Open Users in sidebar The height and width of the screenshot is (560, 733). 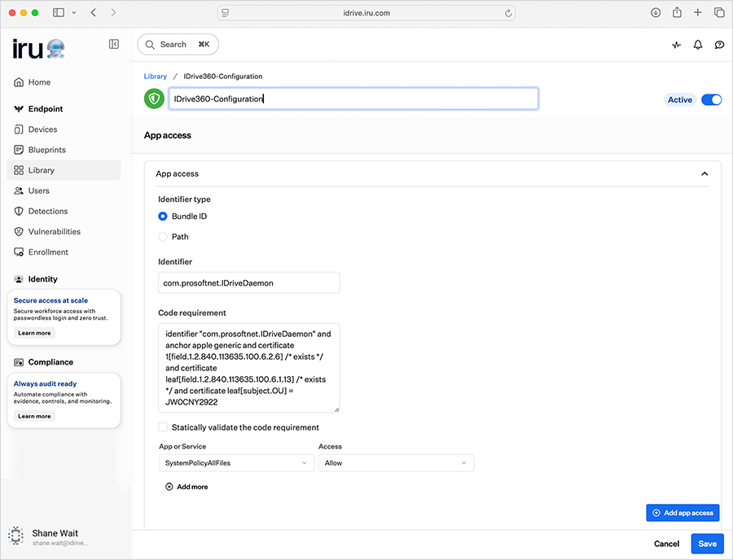64,190
